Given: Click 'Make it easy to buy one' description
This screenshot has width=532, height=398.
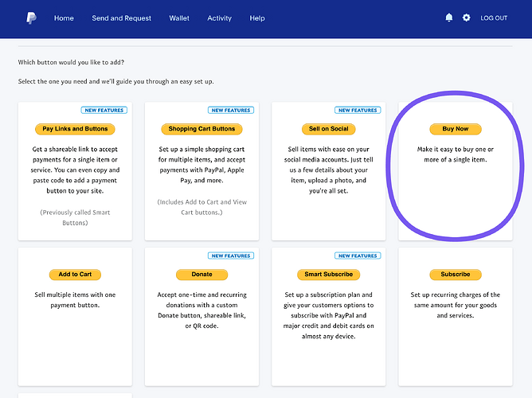Looking at the screenshot, I should coord(456,154).
